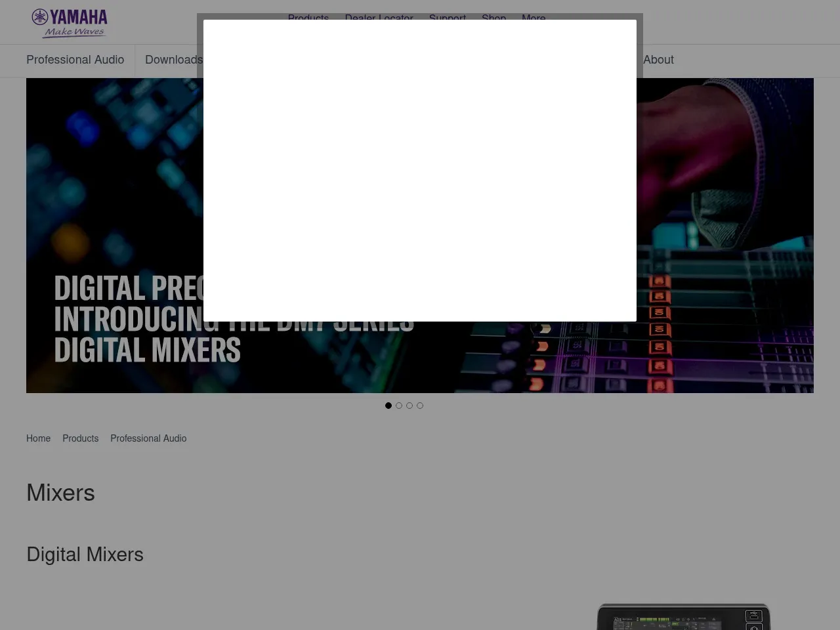Image resolution: width=840 pixels, height=630 pixels.
Task: Click the Digital Mixers banner headline
Action: pos(147,350)
